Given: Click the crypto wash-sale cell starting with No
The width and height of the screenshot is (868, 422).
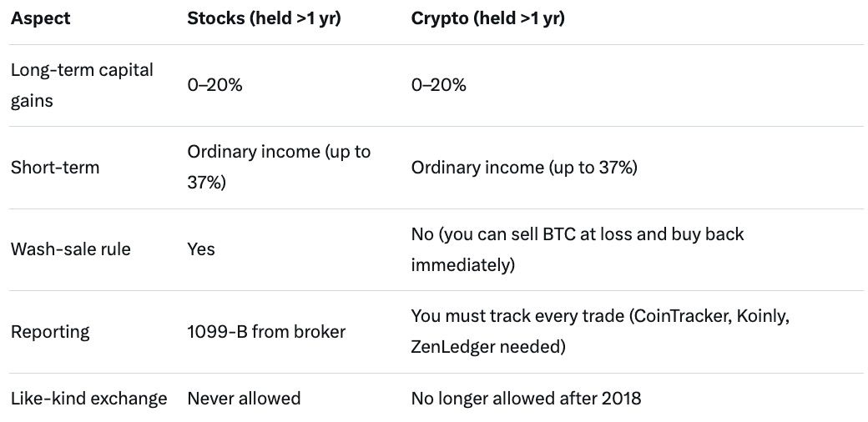Looking at the screenshot, I should pyautogui.click(x=577, y=249).
